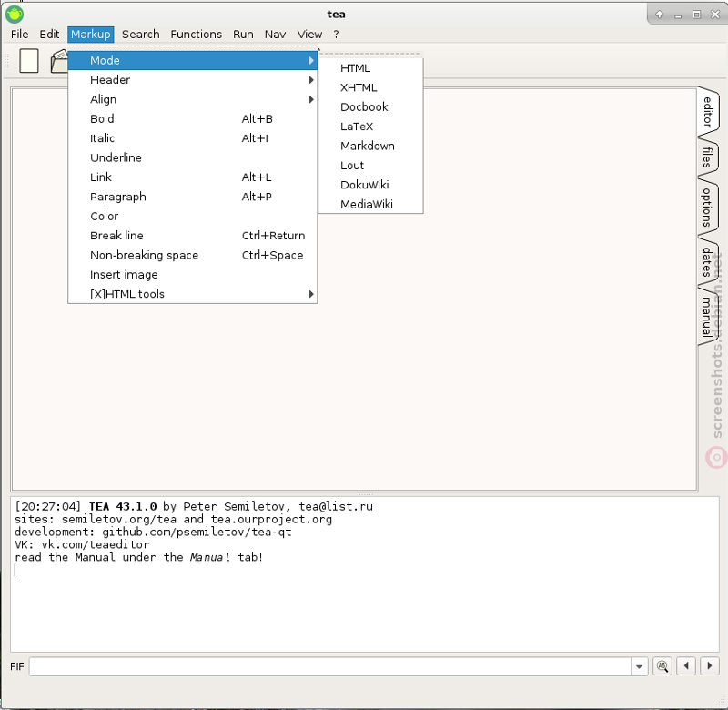Choose Break line menu entry

tap(193, 236)
